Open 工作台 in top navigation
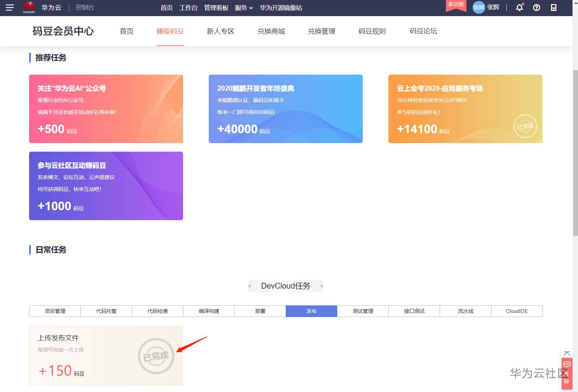 [189, 8]
